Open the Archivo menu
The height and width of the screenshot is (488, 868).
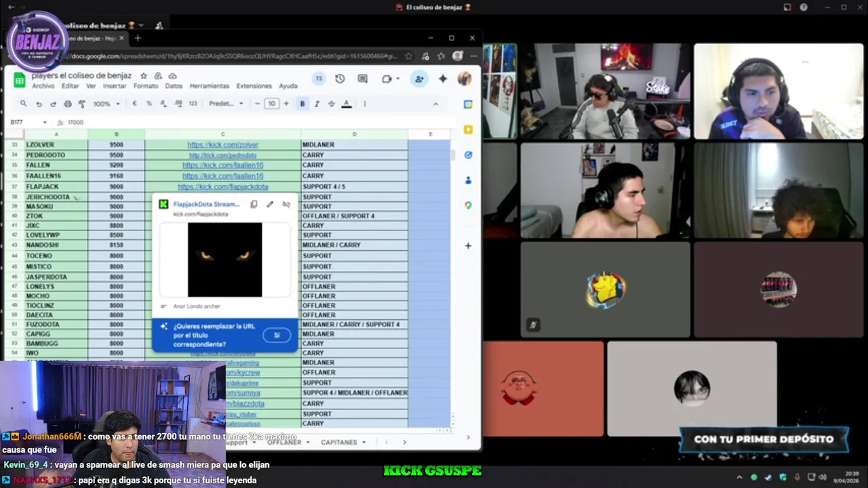pyautogui.click(x=43, y=86)
